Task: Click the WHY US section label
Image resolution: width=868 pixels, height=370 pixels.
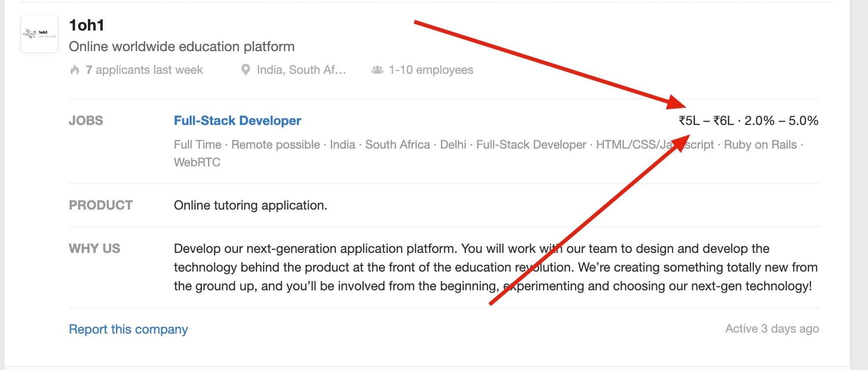Action: (x=94, y=248)
